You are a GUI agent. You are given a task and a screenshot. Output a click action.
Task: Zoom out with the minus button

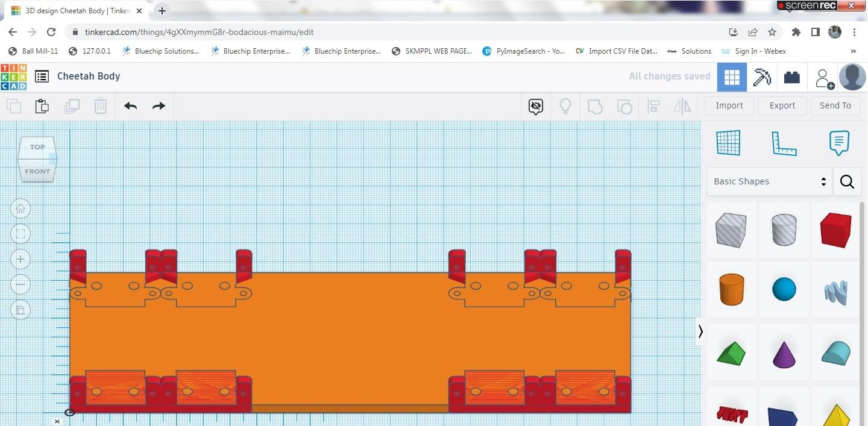pos(20,285)
